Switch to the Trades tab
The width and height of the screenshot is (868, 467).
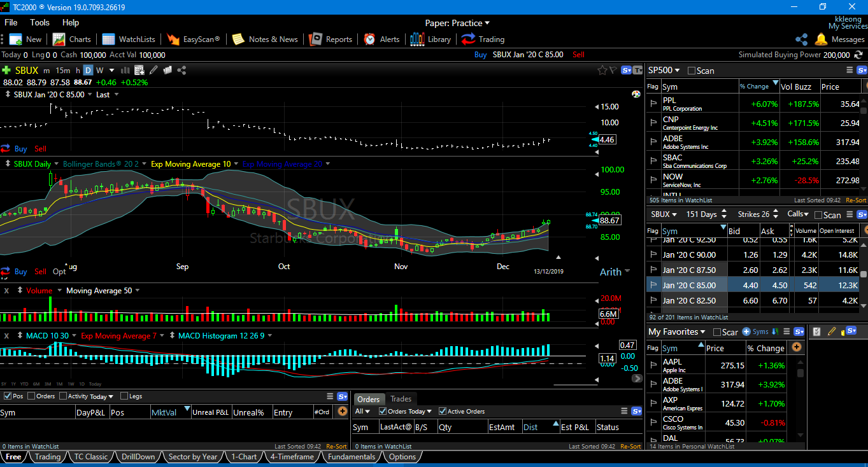[401, 399]
